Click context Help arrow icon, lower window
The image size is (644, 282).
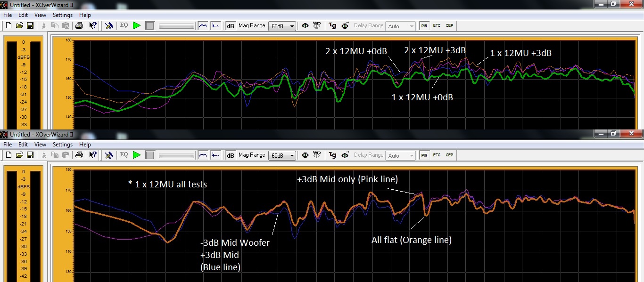click(93, 155)
